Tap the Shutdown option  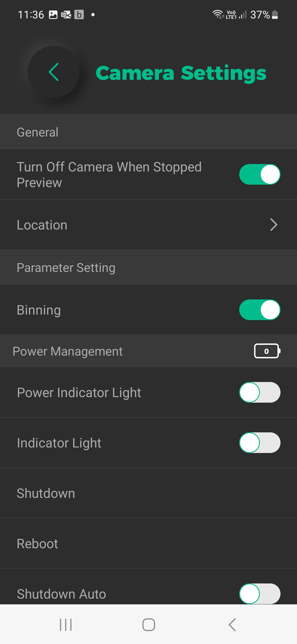pyautogui.click(x=46, y=493)
